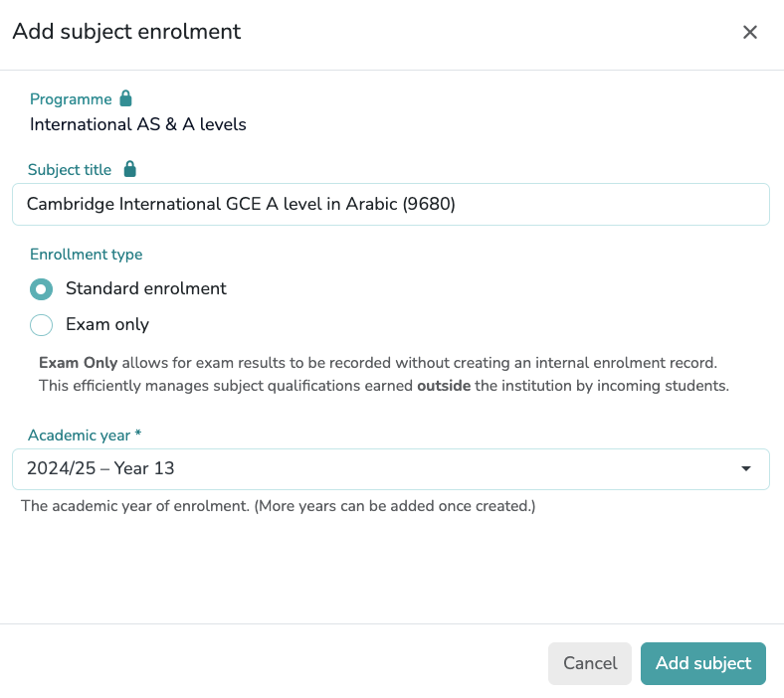The width and height of the screenshot is (784, 698).
Task: Close the Add subject enrolment dialog
Action: click(750, 32)
